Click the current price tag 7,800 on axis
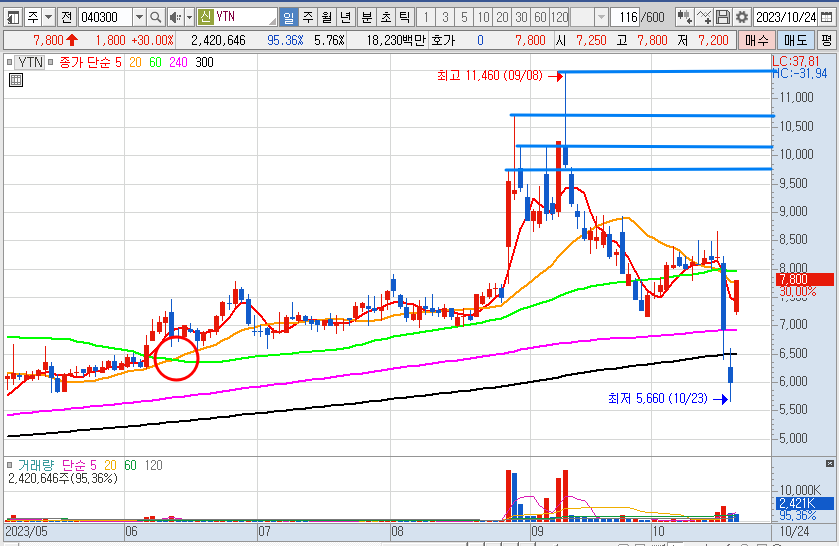The image size is (839, 546). pos(805,279)
